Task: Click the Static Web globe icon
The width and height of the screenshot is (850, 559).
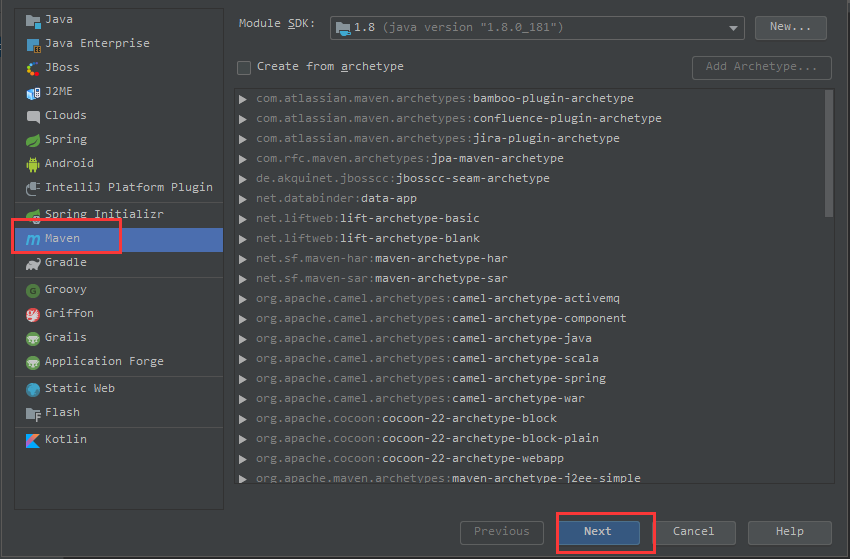Action: pyautogui.click(x=33, y=389)
